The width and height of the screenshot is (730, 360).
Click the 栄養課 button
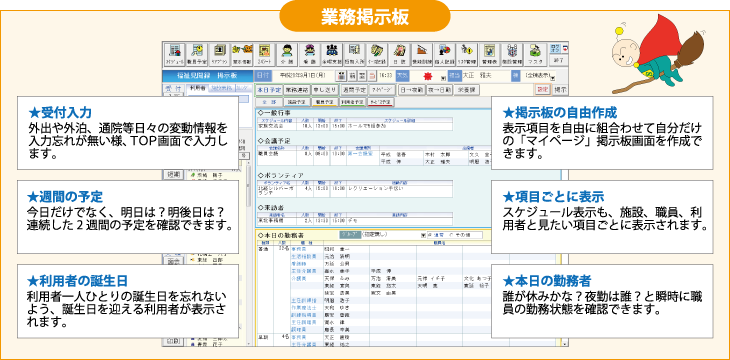point(466,90)
